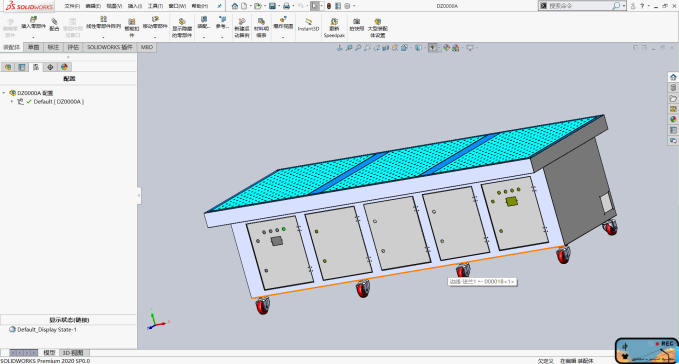Open PropertyManager tab in left panel
Image resolution: width=679 pixels, height=364 pixels.
click(22, 67)
